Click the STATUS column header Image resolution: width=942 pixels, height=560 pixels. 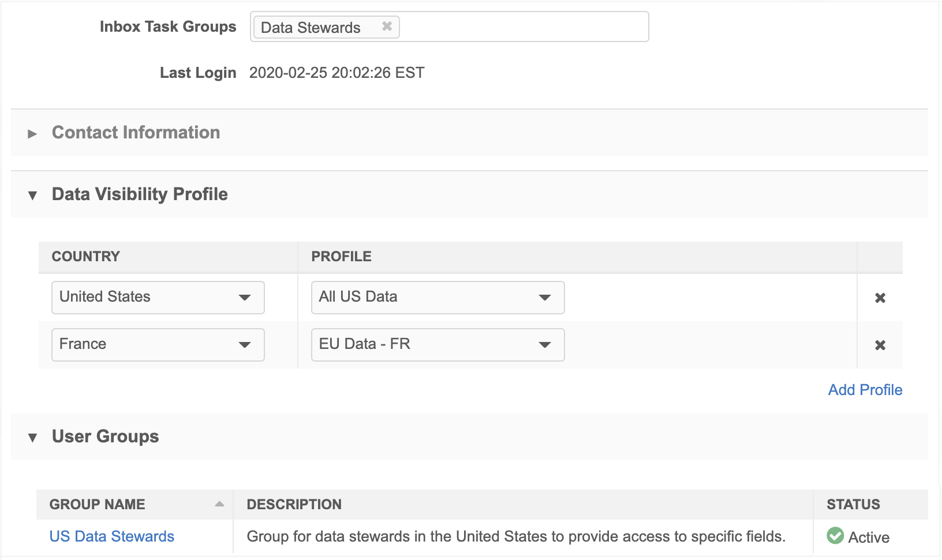pyautogui.click(x=853, y=505)
